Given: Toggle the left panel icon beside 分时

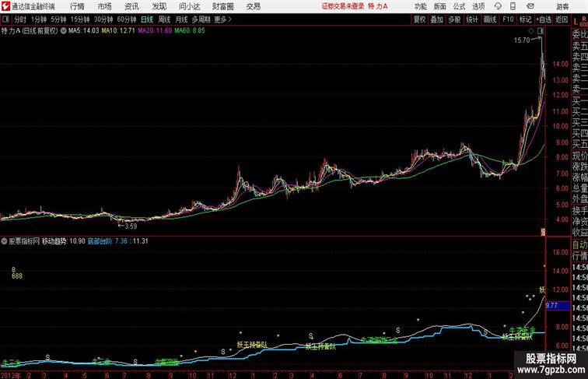Looking at the screenshot, I should (x=5, y=19).
